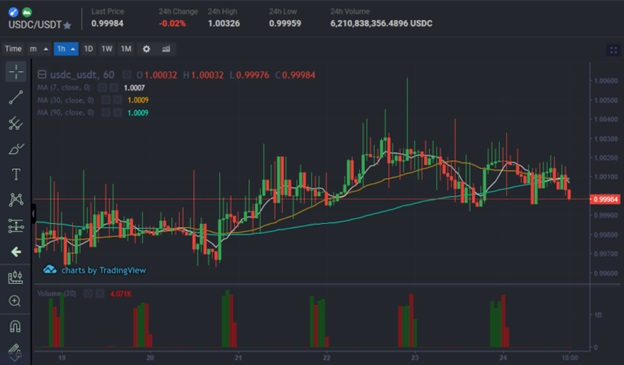
Task: Collapse the left drawing toolbar handle
Action: coord(34,214)
